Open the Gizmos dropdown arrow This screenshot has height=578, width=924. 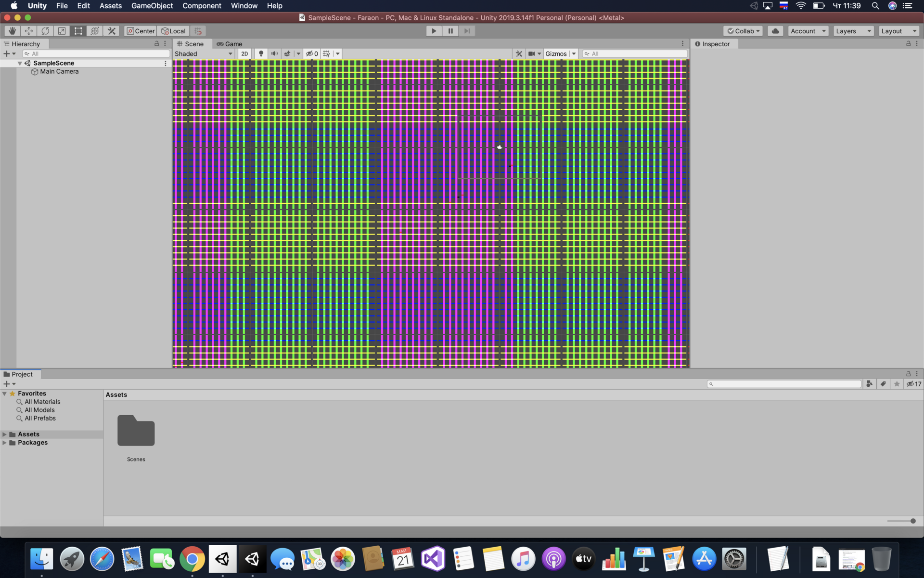tap(574, 53)
